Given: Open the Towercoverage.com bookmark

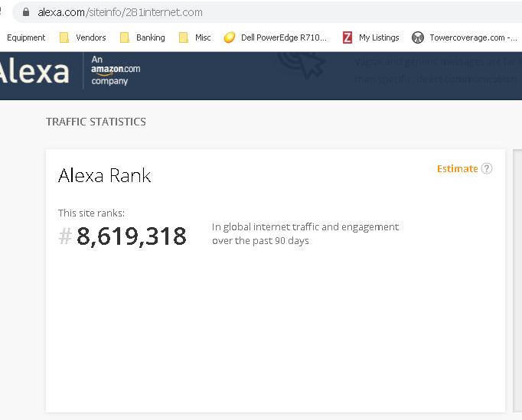Looking at the screenshot, I should point(465,37).
